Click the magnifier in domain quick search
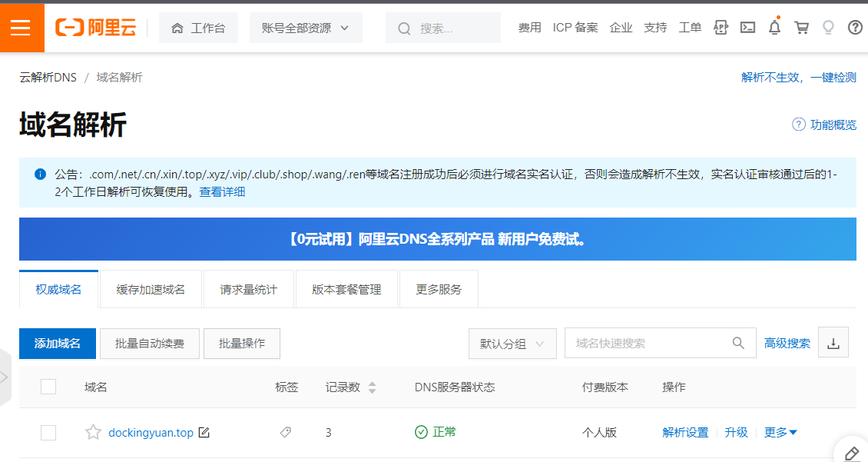The height and width of the screenshot is (462, 868). [738, 343]
